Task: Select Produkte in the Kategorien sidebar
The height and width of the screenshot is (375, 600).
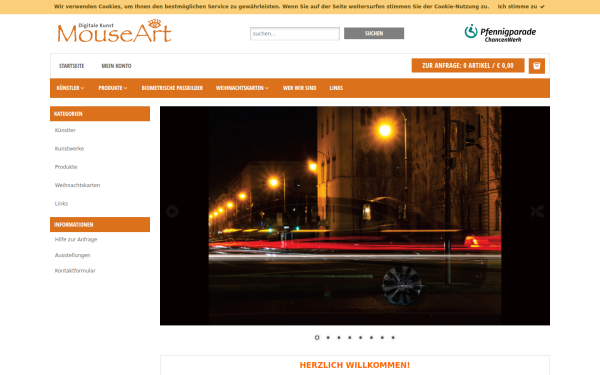Action: [x=66, y=167]
